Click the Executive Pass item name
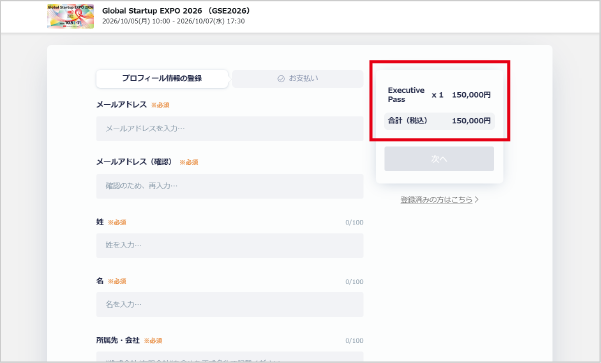The height and width of the screenshot is (363, 601). pos(406,95)
